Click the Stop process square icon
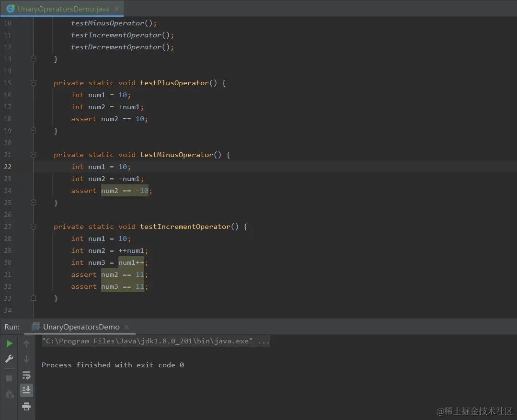 coord(9,378)
